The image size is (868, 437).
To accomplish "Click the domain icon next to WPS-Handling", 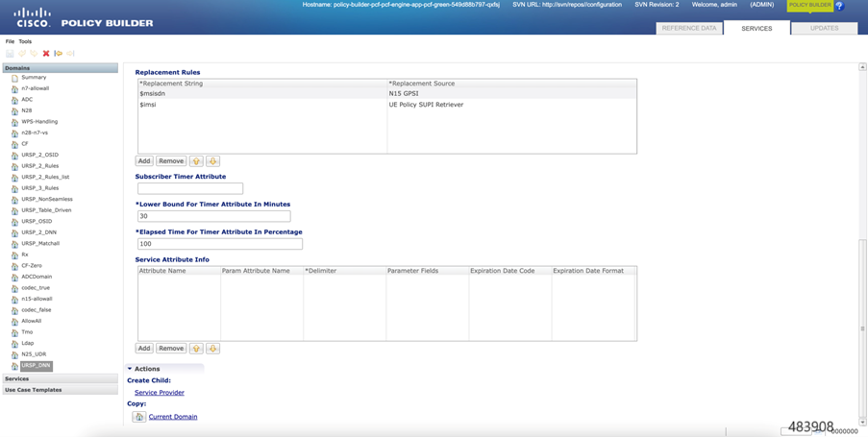I will [x=15, y=122].
